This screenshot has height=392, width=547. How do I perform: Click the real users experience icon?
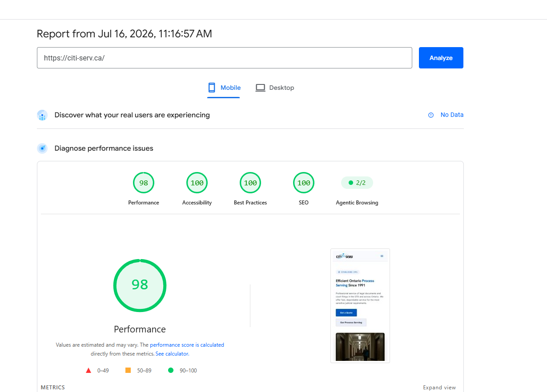42,115
